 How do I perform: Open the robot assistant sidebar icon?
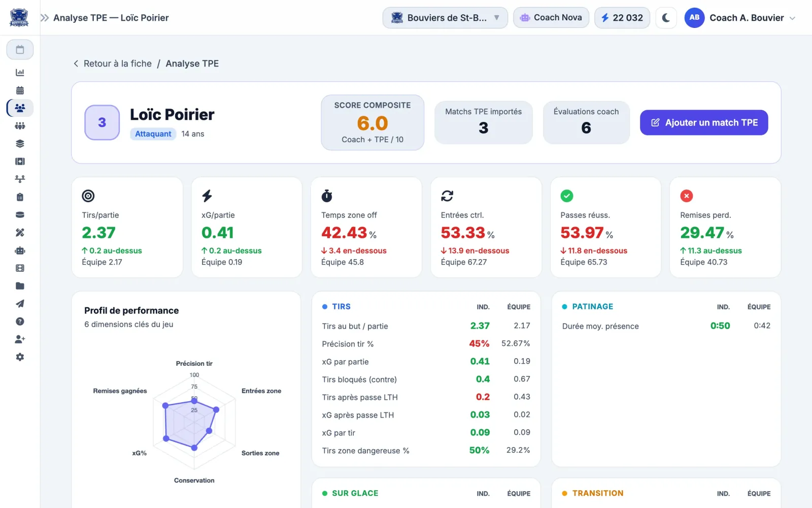click(20, 250)
